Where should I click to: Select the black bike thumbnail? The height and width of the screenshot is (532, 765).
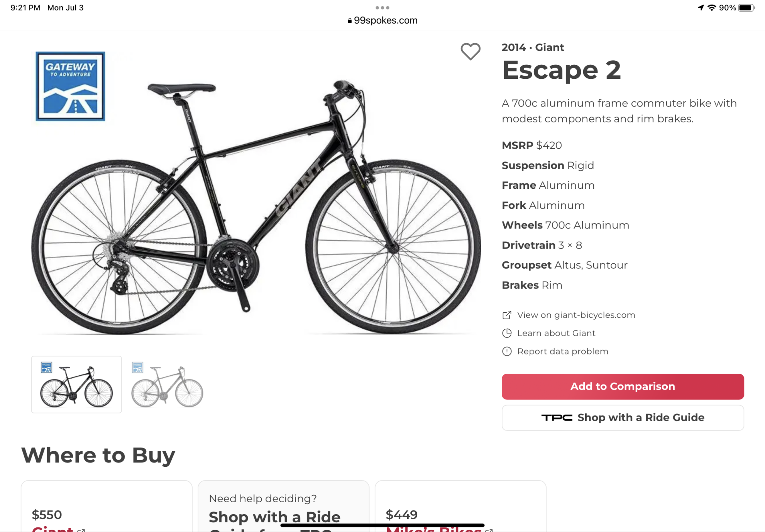tap(76, 385)
